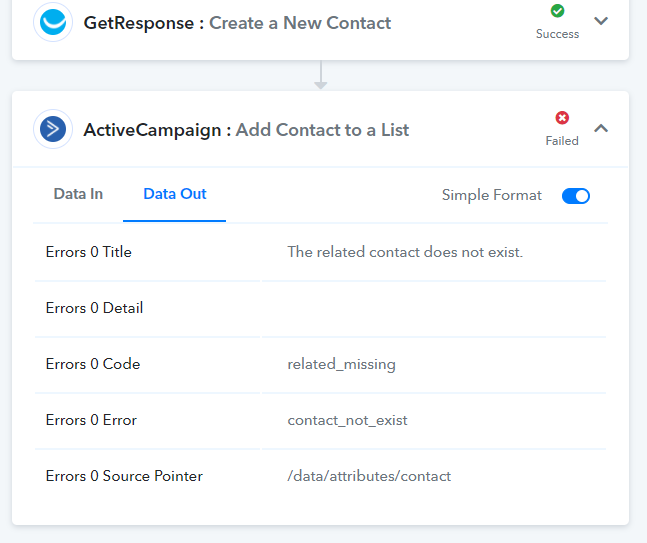The image size is (647, 543).
Task: Switch to the Data In tab
Action: 78,194
